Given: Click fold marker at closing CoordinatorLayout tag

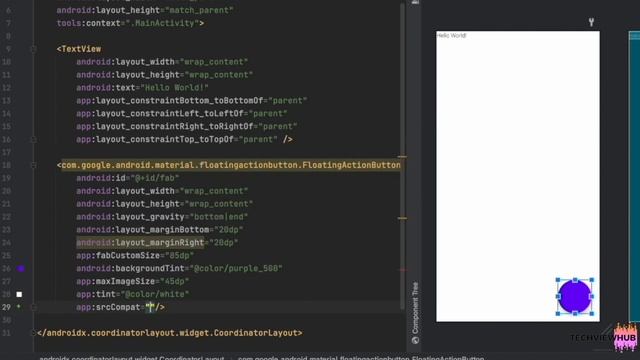Looking at the screenshot, I should click(x=33, y=333).
